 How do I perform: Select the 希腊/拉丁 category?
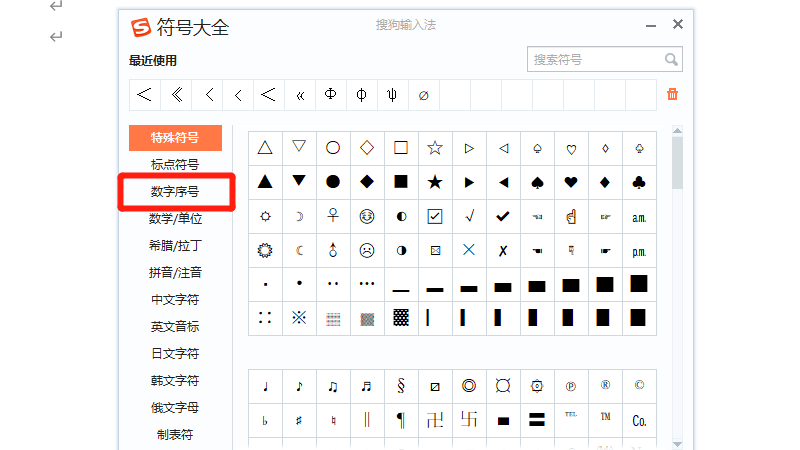(x=175, y=245)
